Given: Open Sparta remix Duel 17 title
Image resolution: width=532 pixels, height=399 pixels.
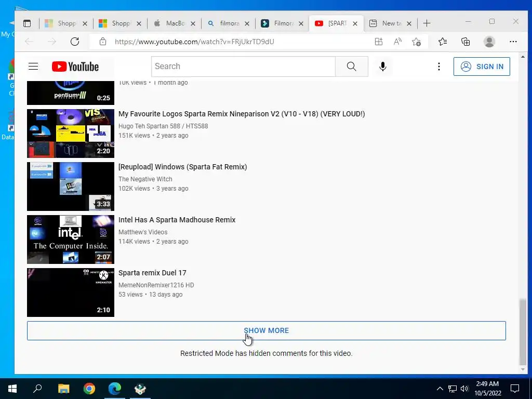Looking at the screenshot, I should coord(152,273).
